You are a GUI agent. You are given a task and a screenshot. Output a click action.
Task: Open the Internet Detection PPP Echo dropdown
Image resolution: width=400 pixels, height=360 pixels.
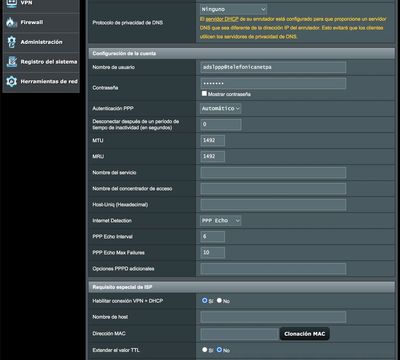tap(221, 220)
